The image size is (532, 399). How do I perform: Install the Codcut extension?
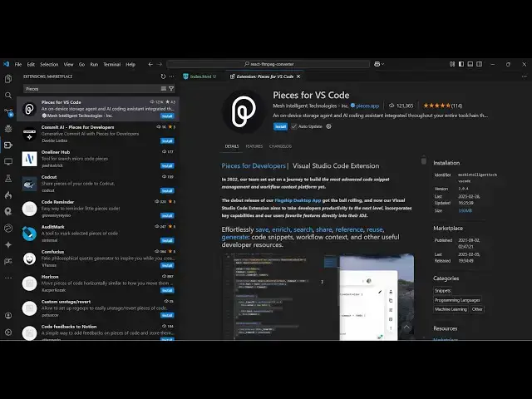pos(167,190)
